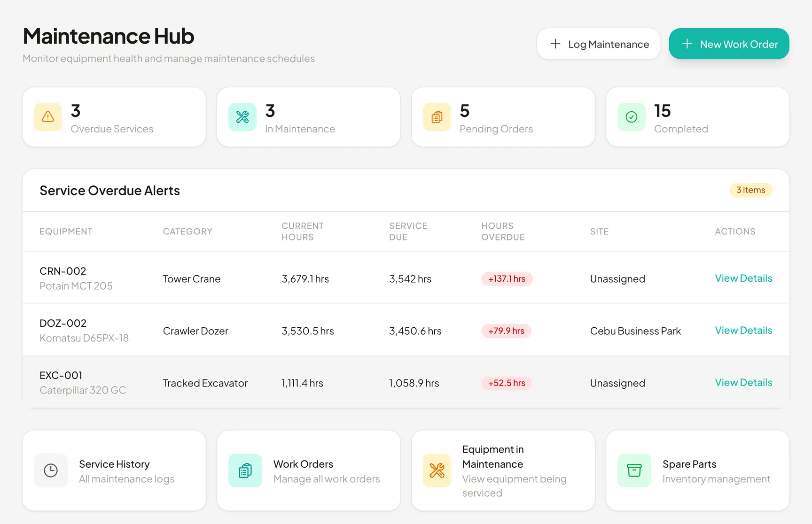The width and height of the screenshot is (812, 524).
Task: Click the CURRENT HOURS column header
Action: click(x=303, y=231)
